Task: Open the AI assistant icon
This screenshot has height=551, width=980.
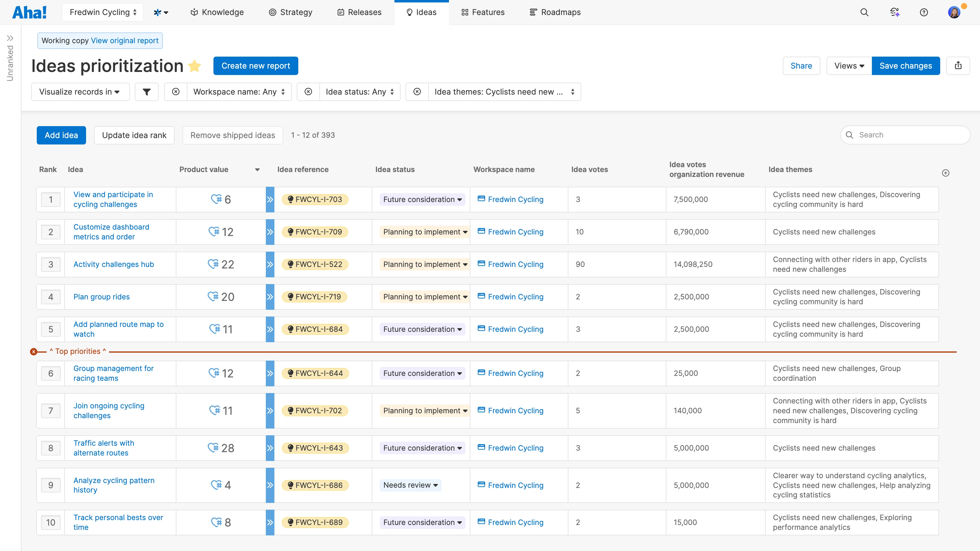Action: tap(894, 12)
